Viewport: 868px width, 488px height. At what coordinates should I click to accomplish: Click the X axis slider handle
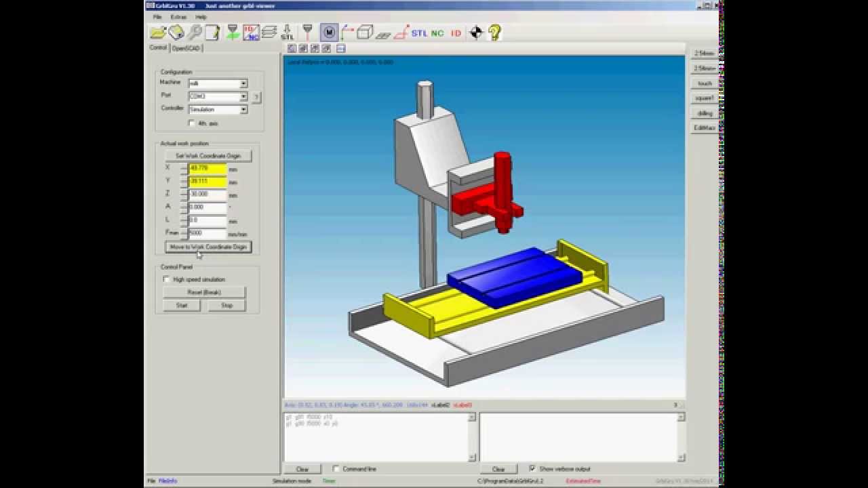pyautogui.click(x=184, y=169)
